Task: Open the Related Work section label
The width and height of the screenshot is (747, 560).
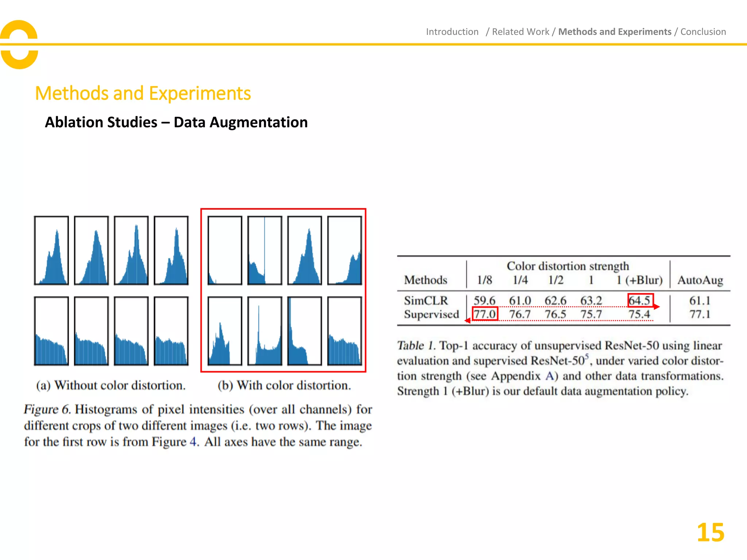Action: (x=520, y=32)
